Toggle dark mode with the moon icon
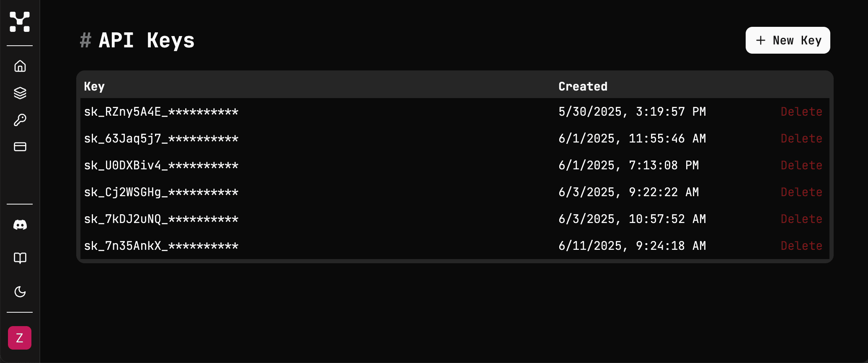Viewport: 868px width, 363px height. pyautogui.click(x=20, y=292)
